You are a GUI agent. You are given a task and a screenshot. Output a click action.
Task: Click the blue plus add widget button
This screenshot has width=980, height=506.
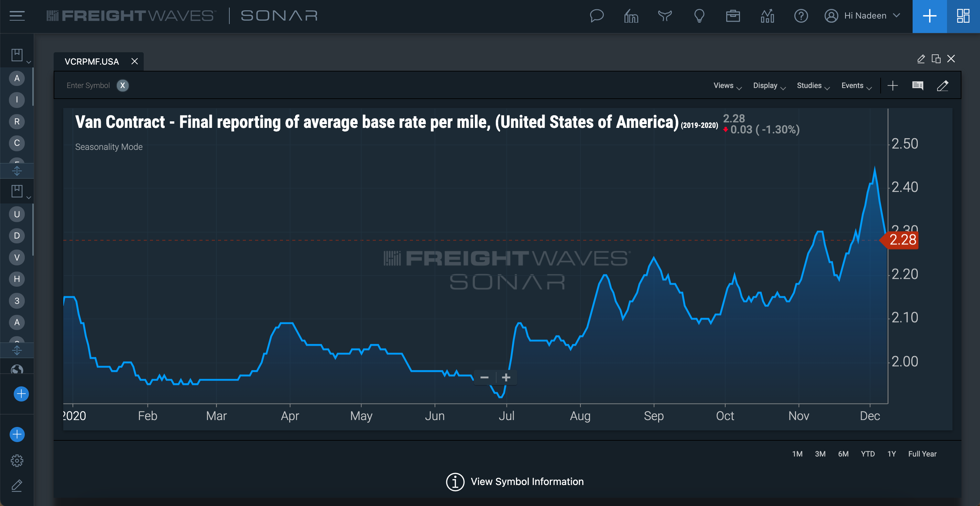click(929, 16)
